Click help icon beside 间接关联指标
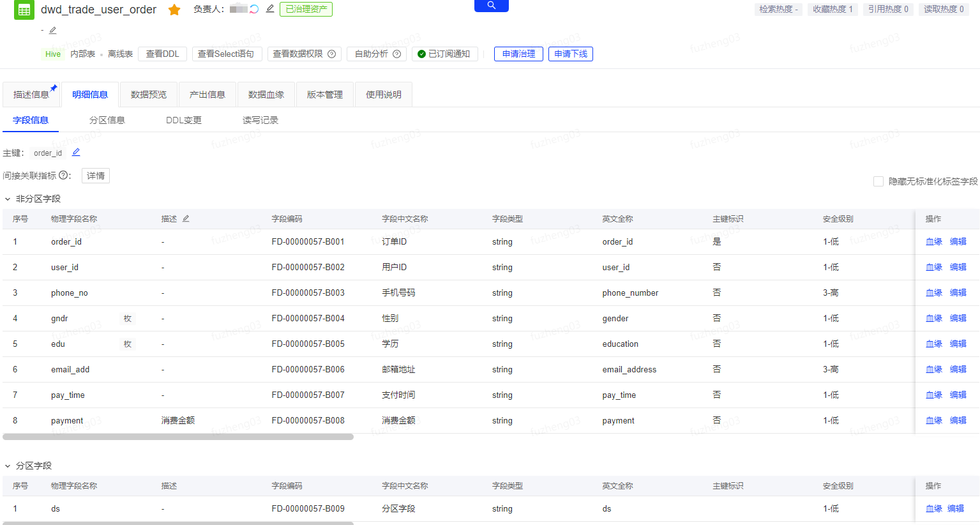The width and height of the screenshot is (980, 525). (x=63, y=175)
